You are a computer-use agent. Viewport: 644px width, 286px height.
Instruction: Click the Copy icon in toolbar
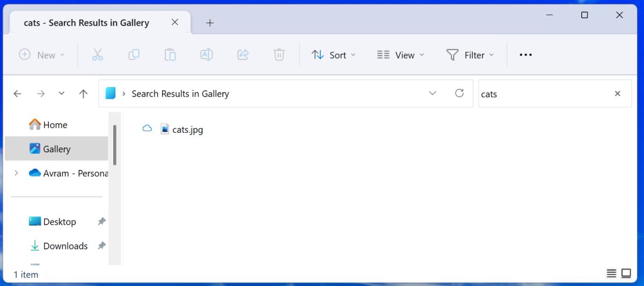[134, 54]
